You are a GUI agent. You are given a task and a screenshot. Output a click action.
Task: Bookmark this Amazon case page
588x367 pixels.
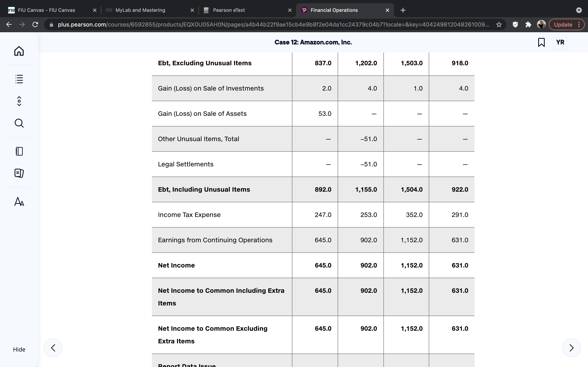541,42
